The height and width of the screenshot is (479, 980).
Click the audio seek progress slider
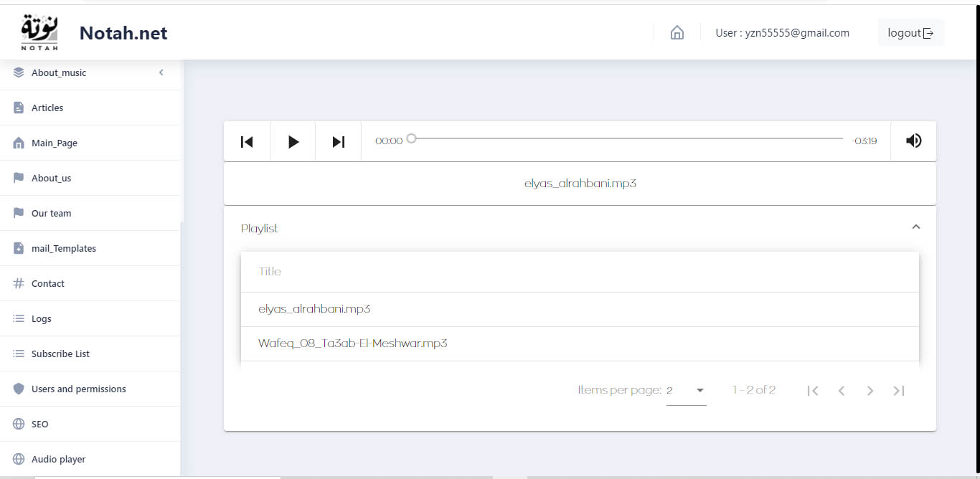pos(626,138)
